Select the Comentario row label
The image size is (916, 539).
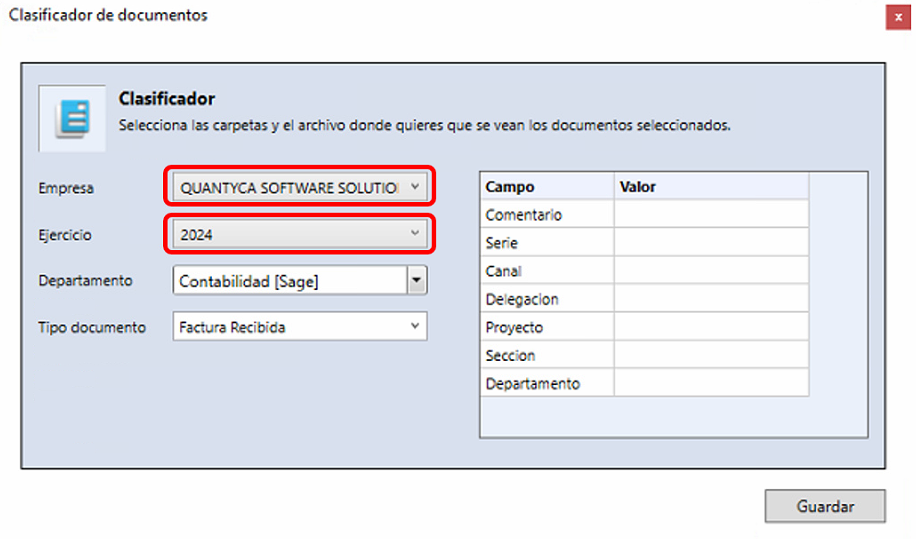(x=547, y=215)
